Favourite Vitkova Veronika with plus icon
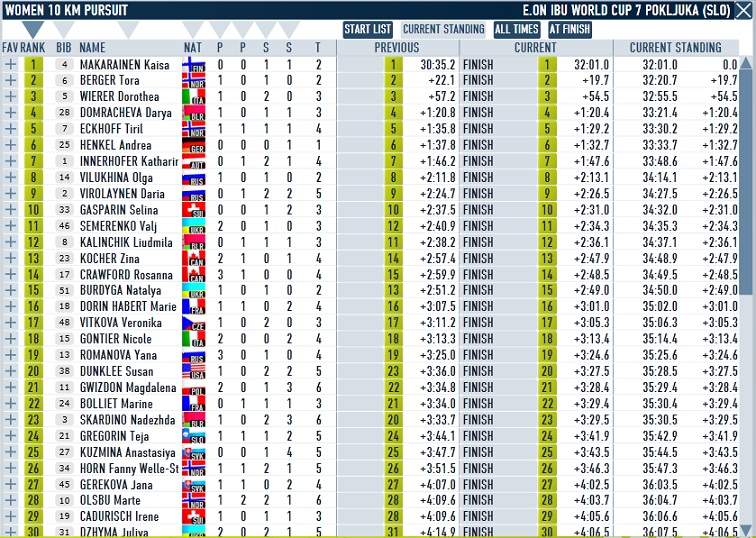Image resolution: width=756 pixels, height=538 pixels. [10, 323]
